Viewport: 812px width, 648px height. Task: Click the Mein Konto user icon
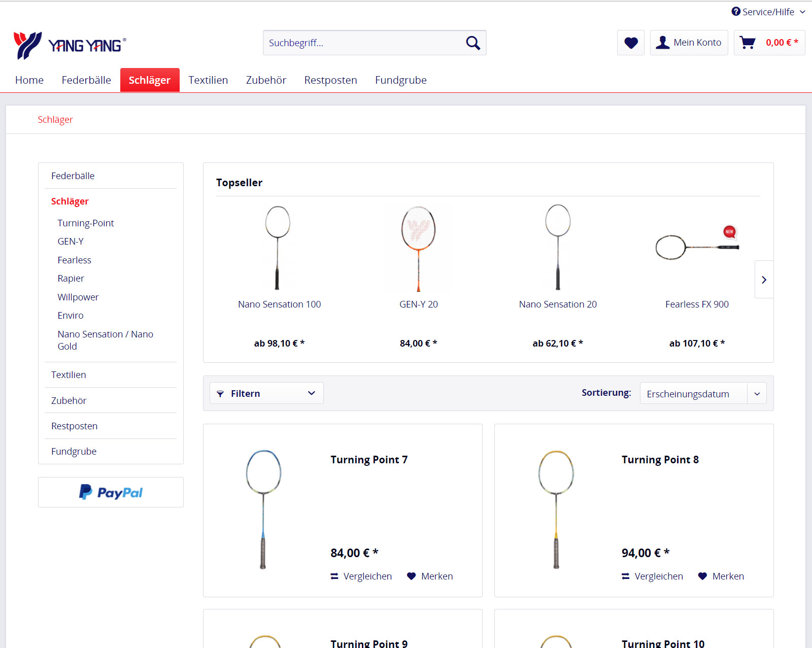coord(662,43)
